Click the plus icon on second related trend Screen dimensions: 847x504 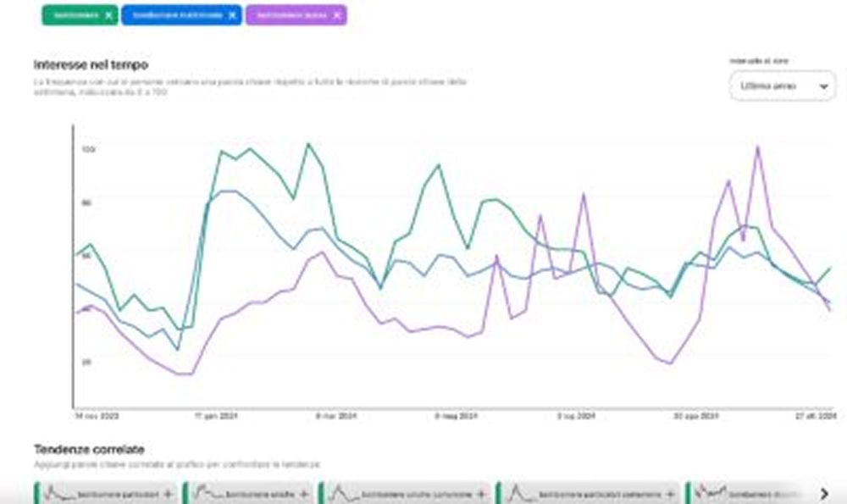coord(304,493)
